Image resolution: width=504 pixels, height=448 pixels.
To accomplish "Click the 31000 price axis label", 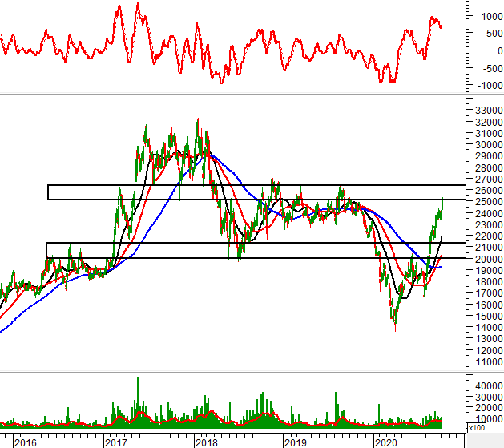I will click(489, 133).
